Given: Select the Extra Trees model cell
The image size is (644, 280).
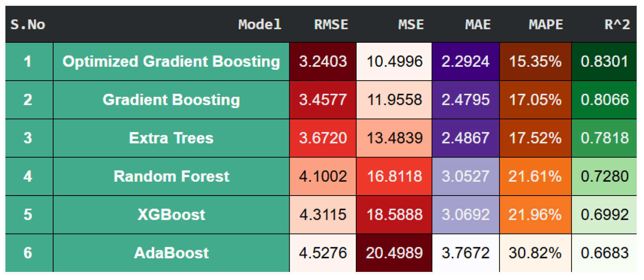Looking at the screenshot, I should 171,138.
